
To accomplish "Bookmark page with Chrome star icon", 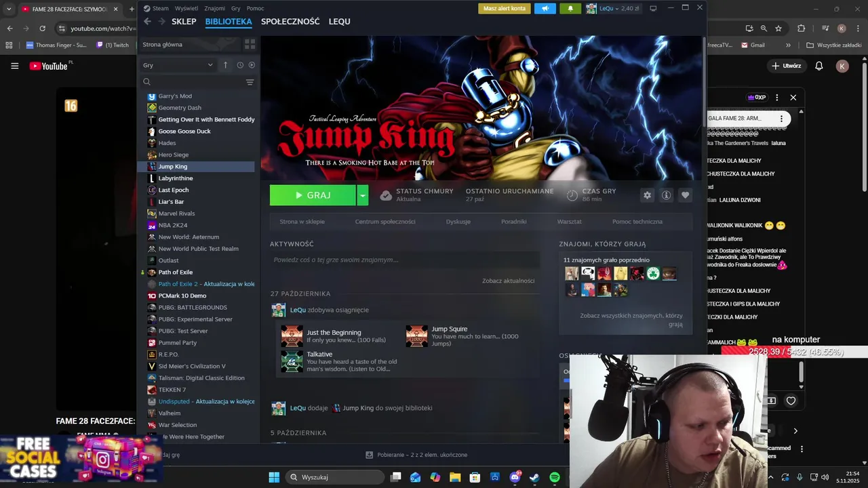I will pos(778,28).
